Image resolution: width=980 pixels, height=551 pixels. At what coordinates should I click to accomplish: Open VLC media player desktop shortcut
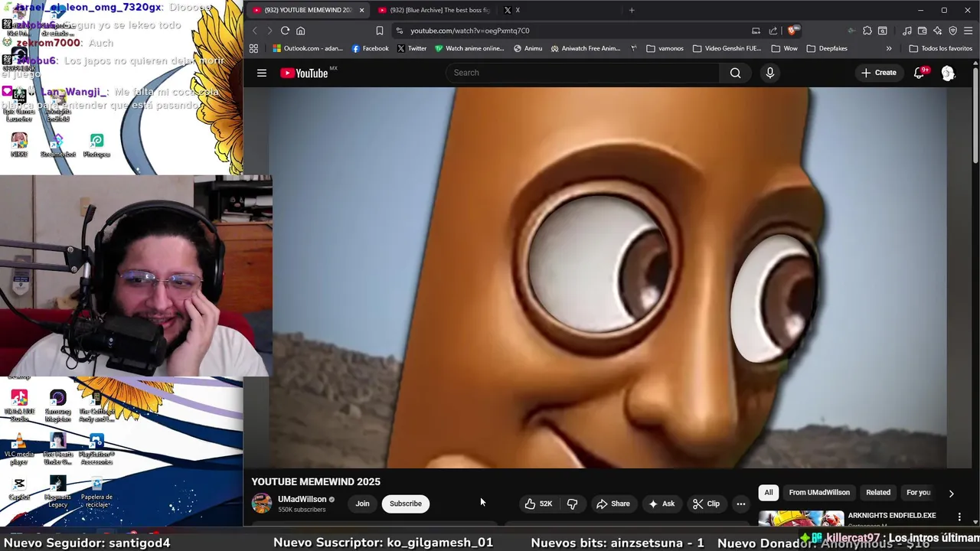19,449
